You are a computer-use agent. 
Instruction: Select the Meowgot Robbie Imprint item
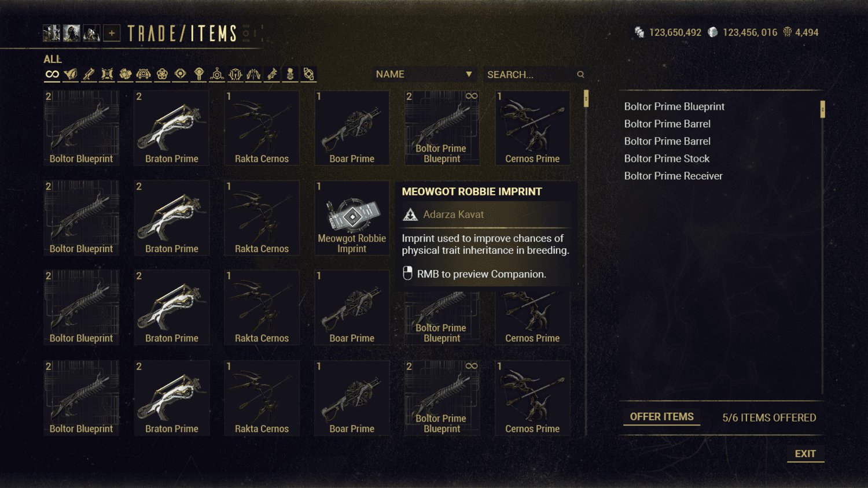pos(352,217)
